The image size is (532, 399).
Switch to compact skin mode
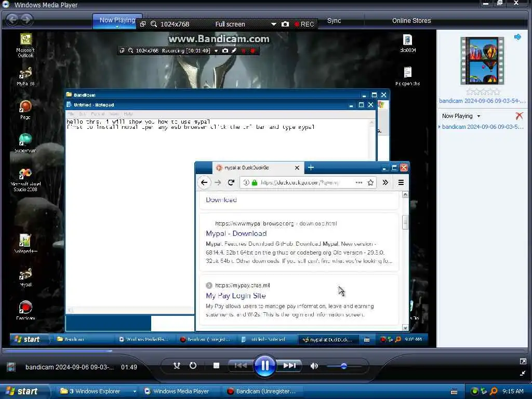pyautogui.click(x=523, y=373)
